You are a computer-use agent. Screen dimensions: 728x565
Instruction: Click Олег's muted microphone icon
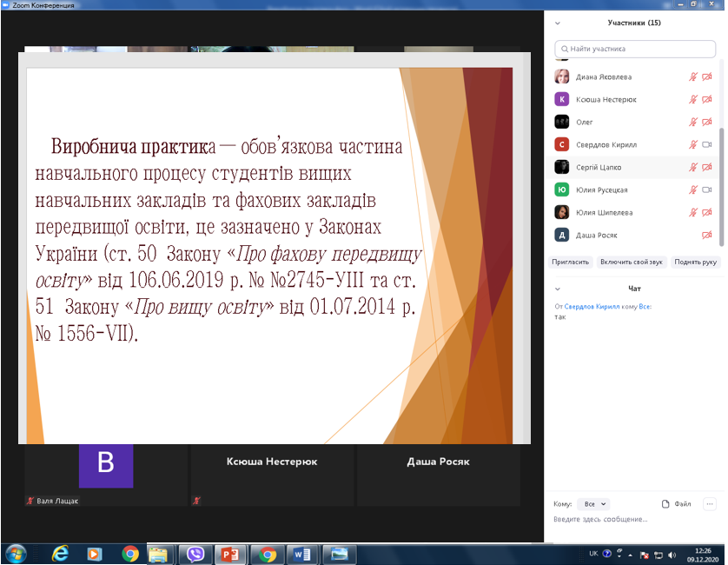pyautogui.click(x=693, y=122)
